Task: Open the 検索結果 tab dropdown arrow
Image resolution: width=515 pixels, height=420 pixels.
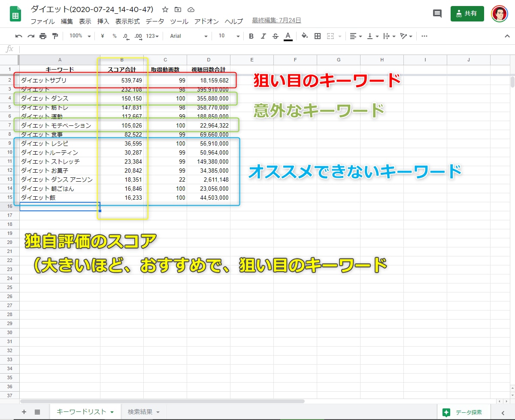Action: (x=158, y=412)
